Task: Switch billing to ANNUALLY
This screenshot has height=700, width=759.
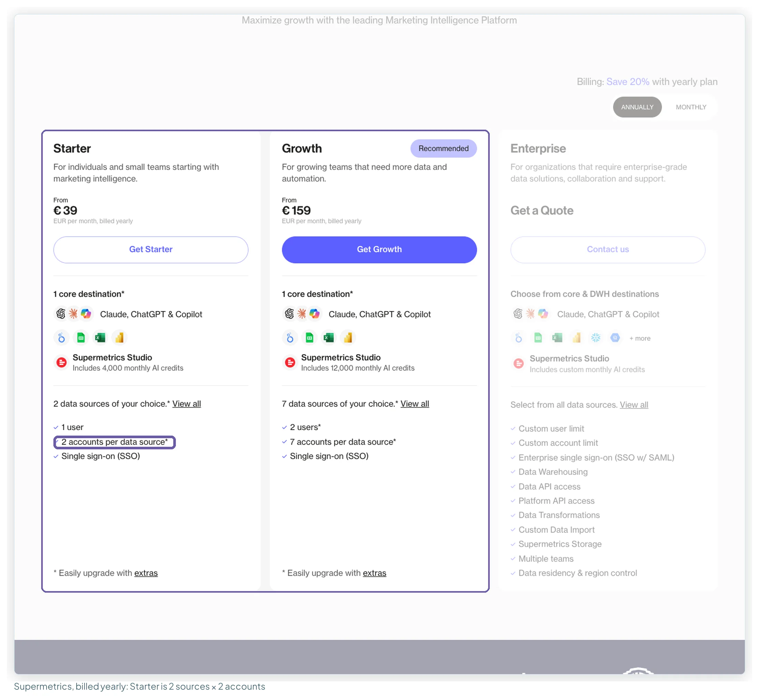Action: point(638,107)
